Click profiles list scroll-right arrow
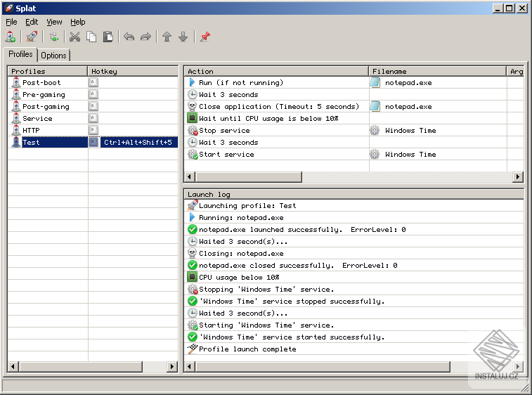532x395 pixels. click(172, 366)
